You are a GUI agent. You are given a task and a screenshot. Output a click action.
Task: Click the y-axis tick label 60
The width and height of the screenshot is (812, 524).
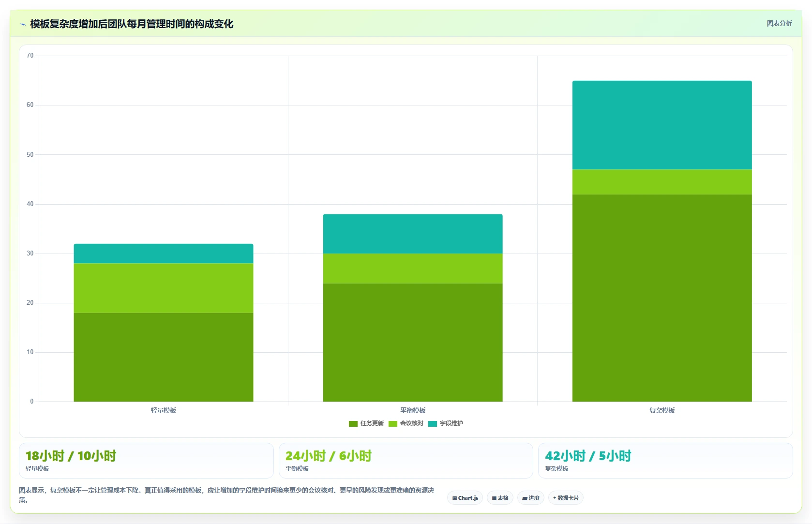click(30, 105)
